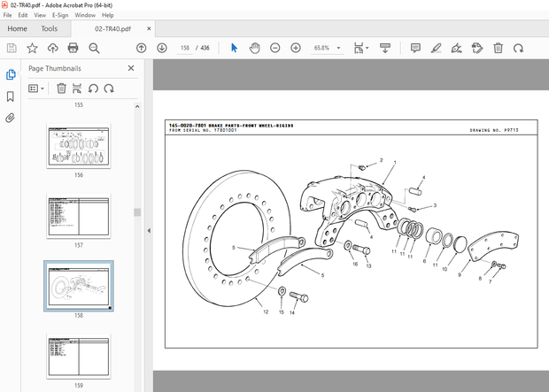Add a sticky note comment
549x392 pixels.
pyautogui.click(x=415, y=48)
